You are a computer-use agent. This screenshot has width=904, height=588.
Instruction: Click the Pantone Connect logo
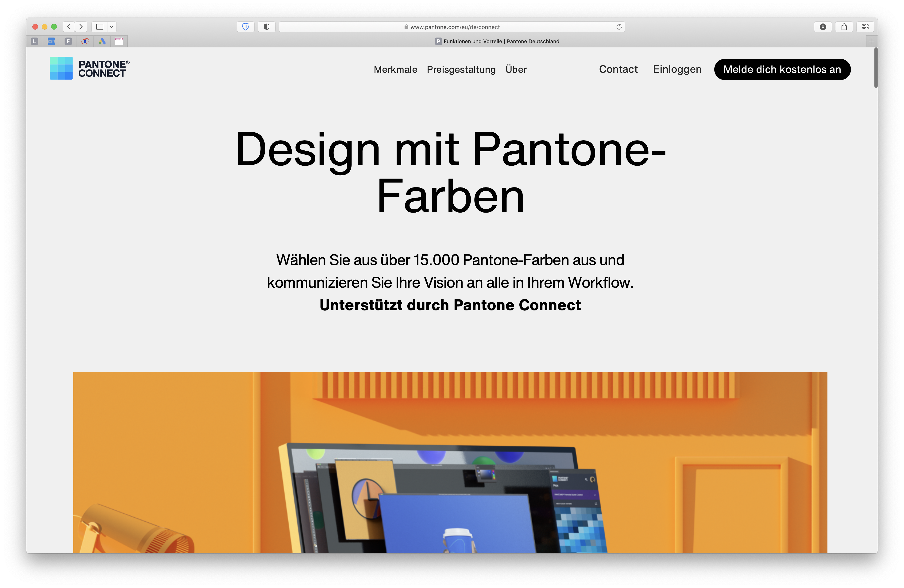[90, 68]
